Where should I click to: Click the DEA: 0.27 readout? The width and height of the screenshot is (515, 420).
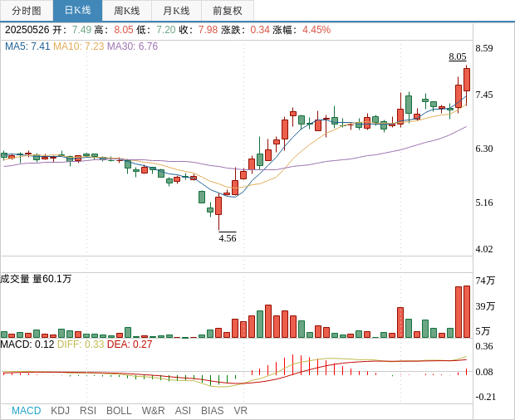(x=130, y=344)
